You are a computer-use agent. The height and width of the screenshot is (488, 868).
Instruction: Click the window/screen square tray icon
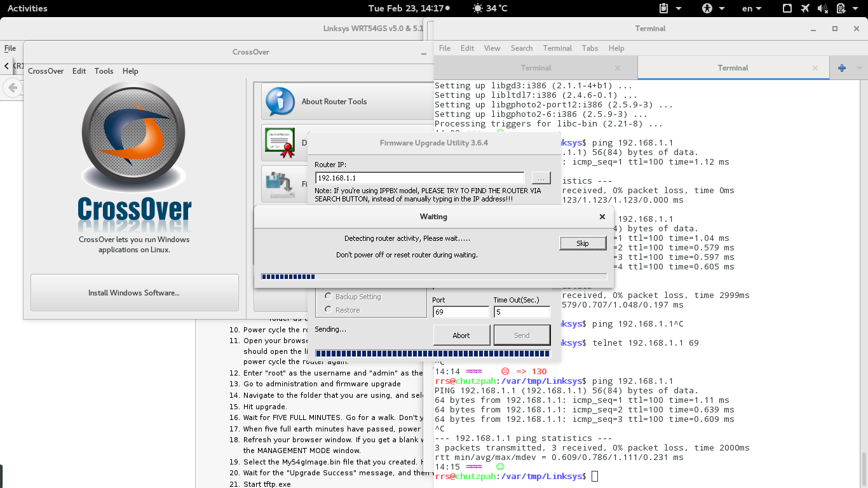(787, 8)
